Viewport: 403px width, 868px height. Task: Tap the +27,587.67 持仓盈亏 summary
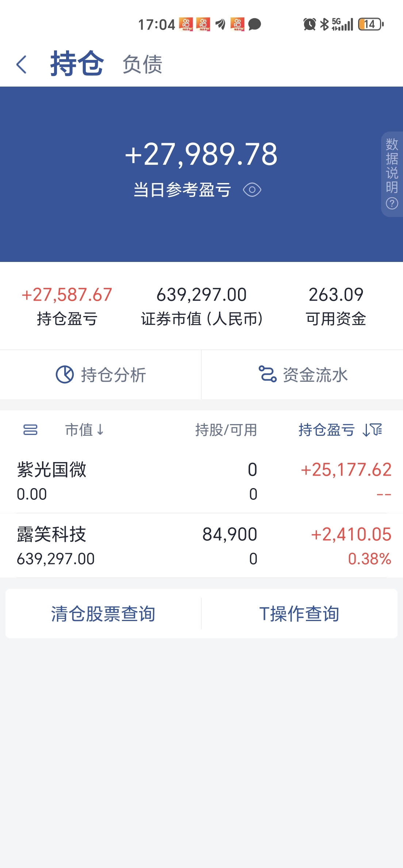[67, 294]
